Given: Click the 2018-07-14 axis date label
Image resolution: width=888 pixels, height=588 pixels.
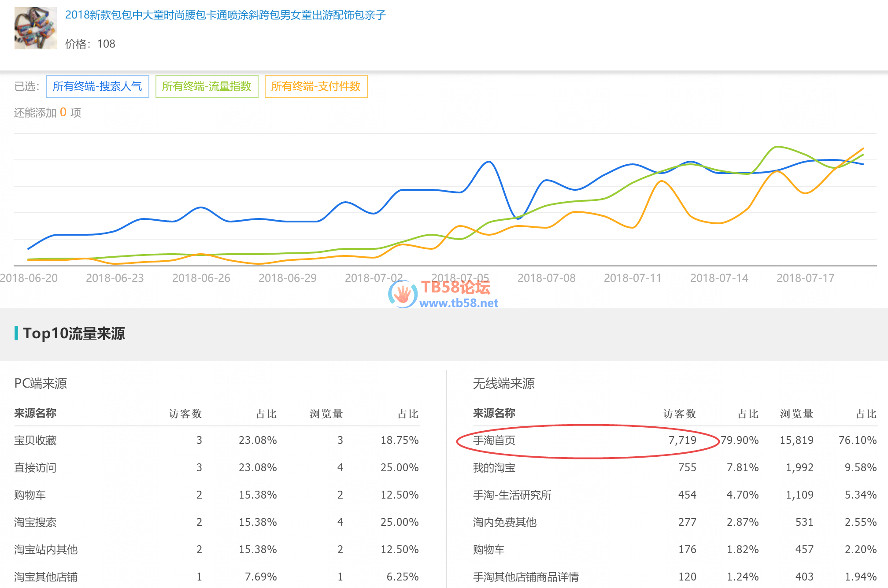Looking at the screenshot, I should point(719,278).
